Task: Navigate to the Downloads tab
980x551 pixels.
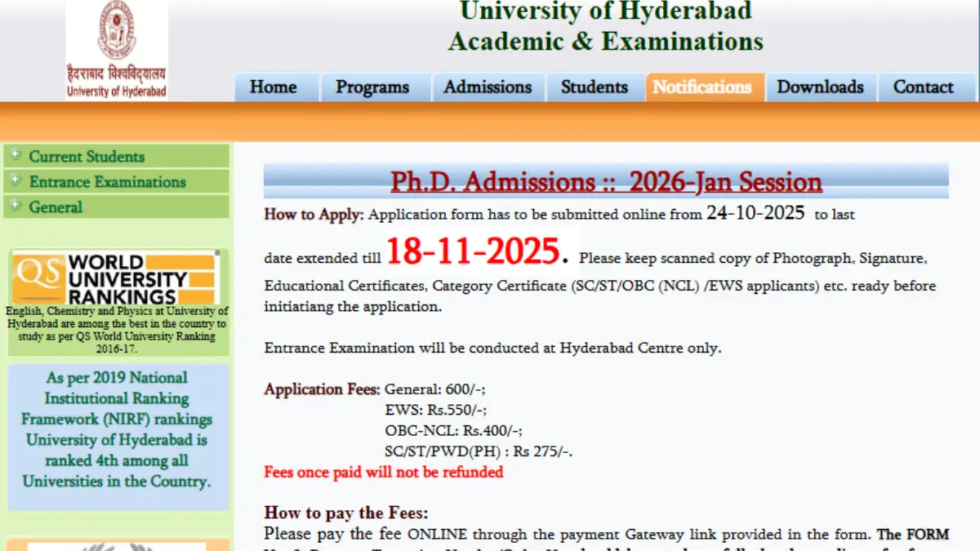Action: point(820,87)
